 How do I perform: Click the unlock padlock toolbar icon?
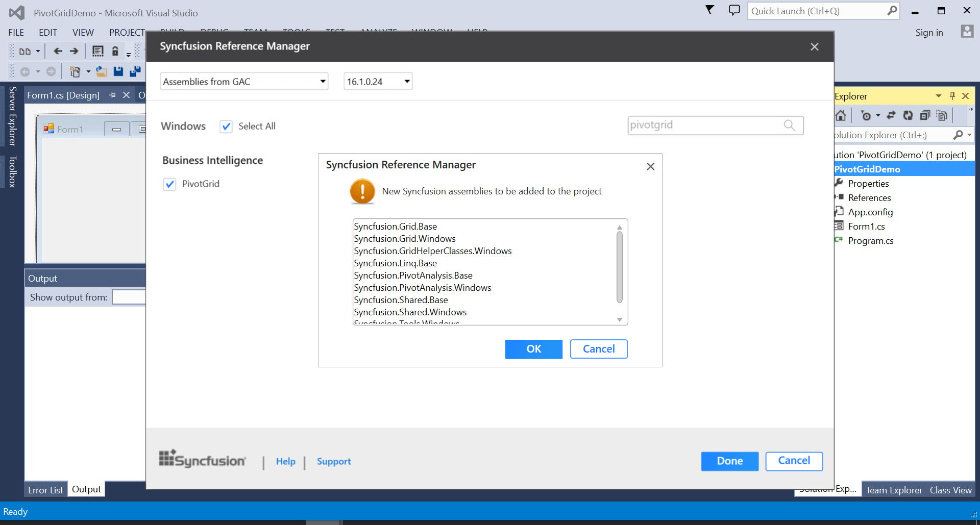click(115, 51)
